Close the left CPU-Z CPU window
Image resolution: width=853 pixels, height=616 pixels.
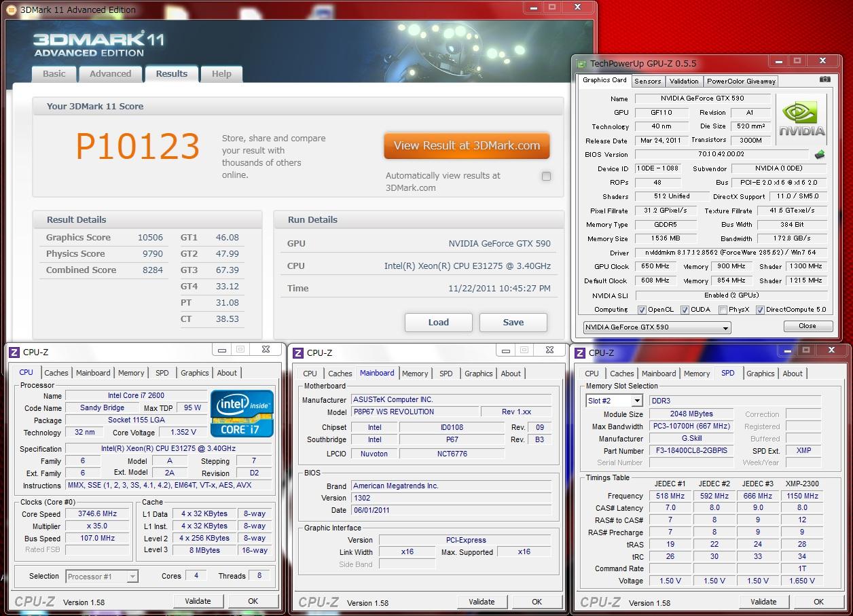point(266,349)
